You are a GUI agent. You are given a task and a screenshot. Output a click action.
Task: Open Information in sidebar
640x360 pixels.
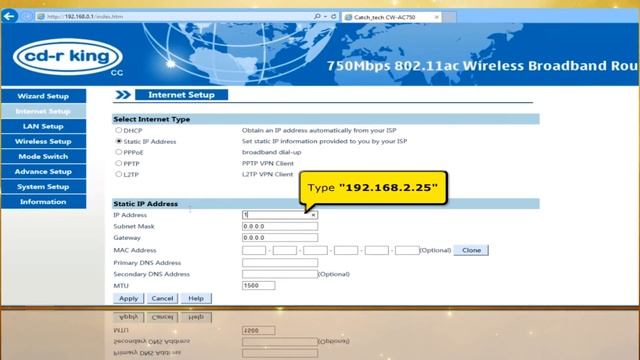tap(43, 202)
